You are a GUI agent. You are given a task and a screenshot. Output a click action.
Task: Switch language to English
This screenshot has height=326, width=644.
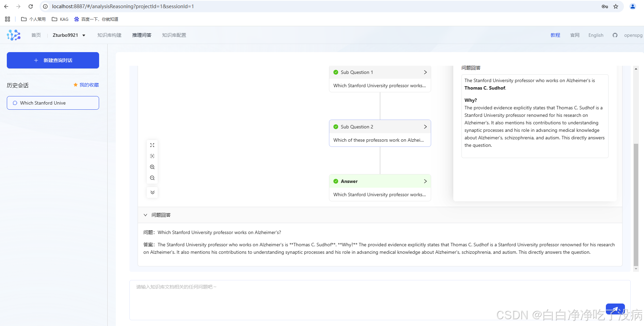pyautogui.click(x=596, y=35)
